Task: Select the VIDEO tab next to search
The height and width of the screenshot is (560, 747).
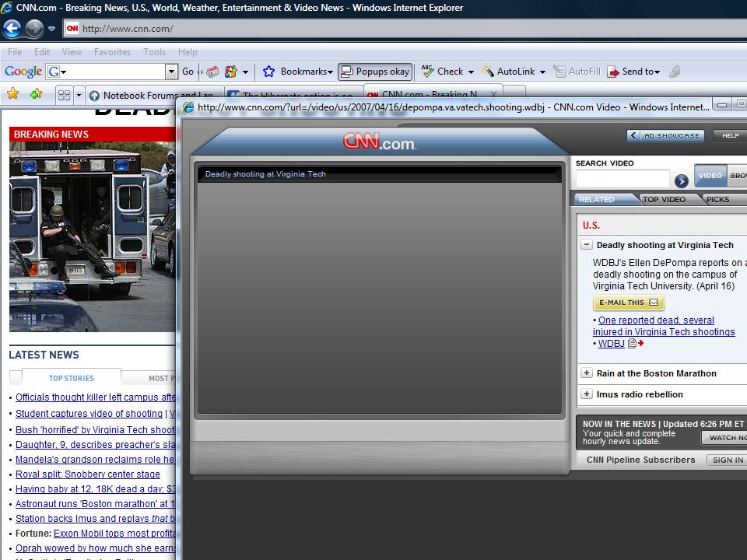Action: 710,176
